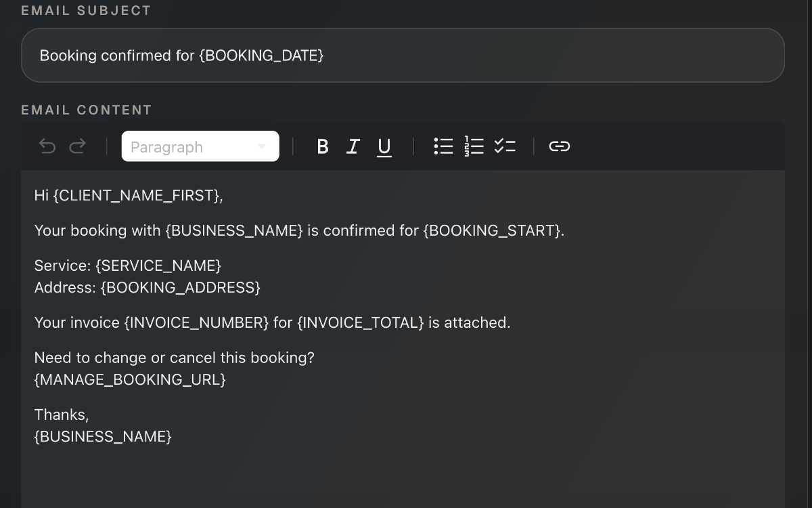
Task: Insert a checklist
Action: [x=505, y=146]
